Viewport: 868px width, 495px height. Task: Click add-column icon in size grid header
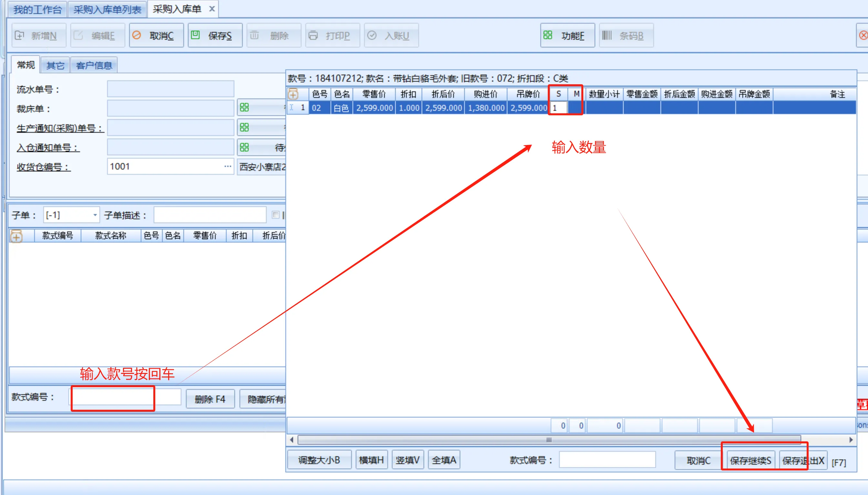pyautogui.click(x=293, y=94)
